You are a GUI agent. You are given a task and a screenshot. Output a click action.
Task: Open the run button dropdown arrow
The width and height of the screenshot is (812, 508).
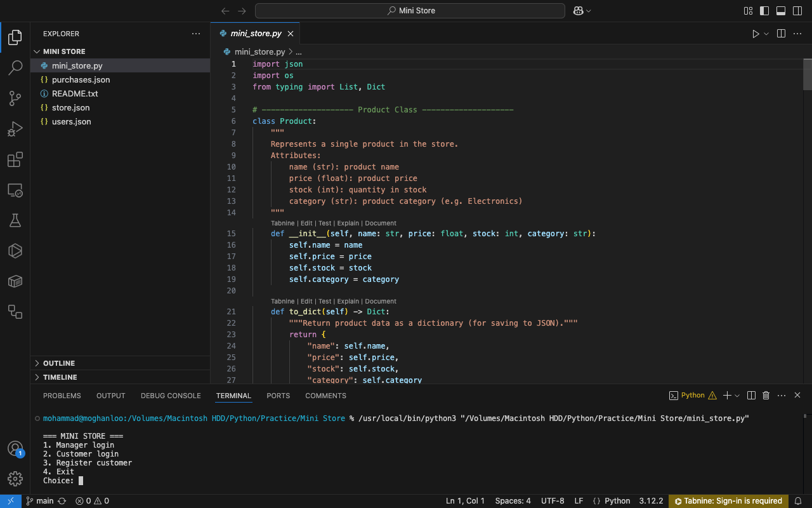coord(766,34)
